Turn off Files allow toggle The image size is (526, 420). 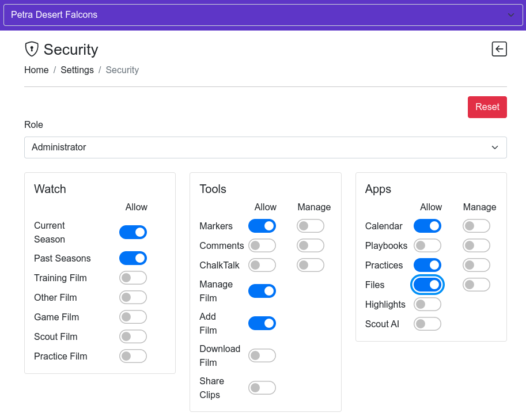(x=427, y=285)
